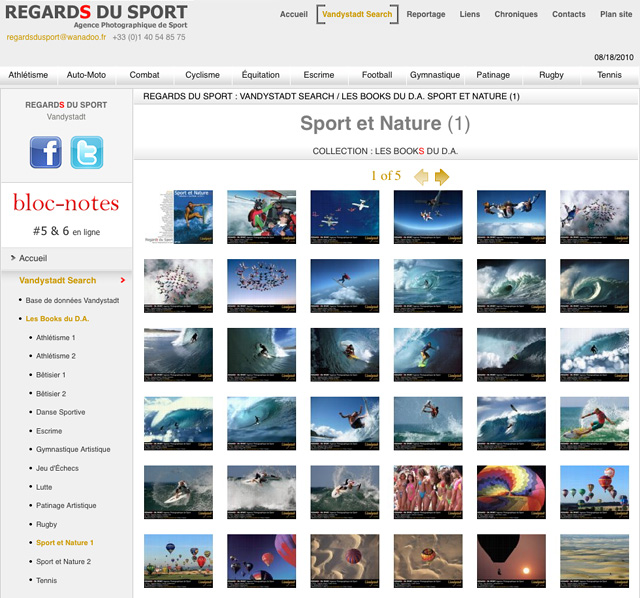Open the rainbow balloon close-up thumbnail
Screen dimensions: 640x598
click(x=511, y=492)
